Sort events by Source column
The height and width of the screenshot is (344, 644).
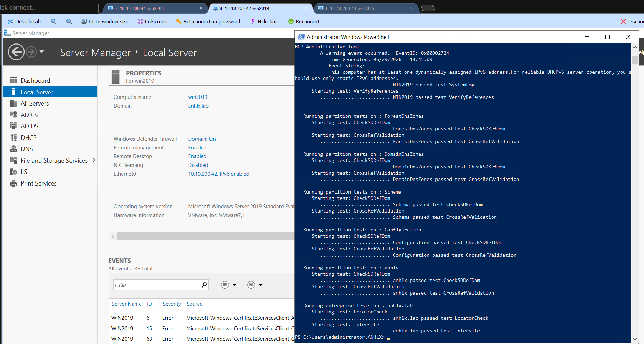[194, 304]
